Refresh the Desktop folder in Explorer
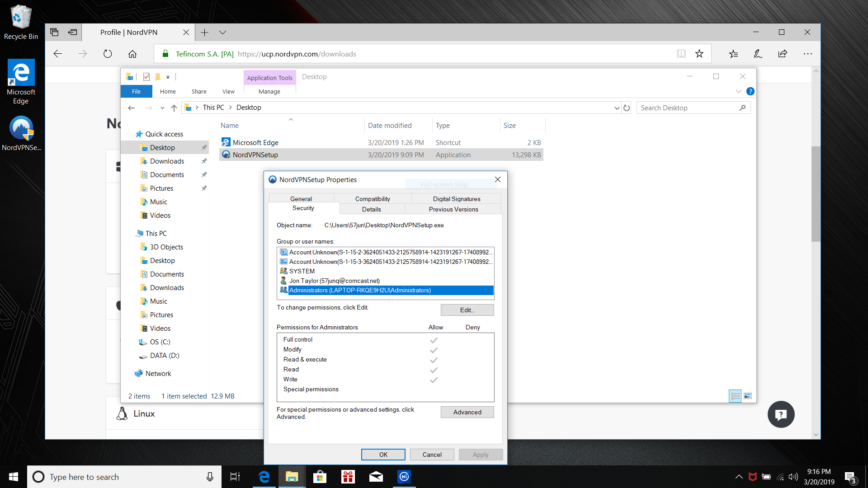The width and height of the screenshot is (868, 488). [627, 108]
